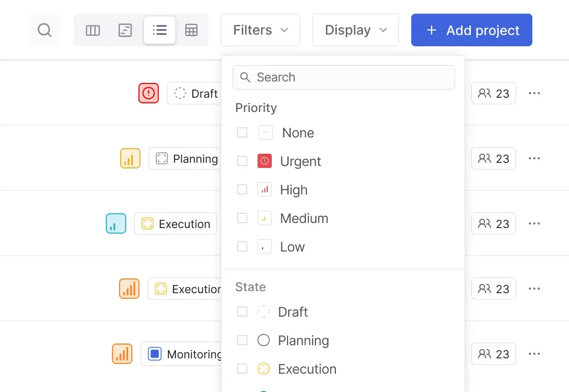
Task: Click the Low priority option in the filter list
Action: [293, 246]
